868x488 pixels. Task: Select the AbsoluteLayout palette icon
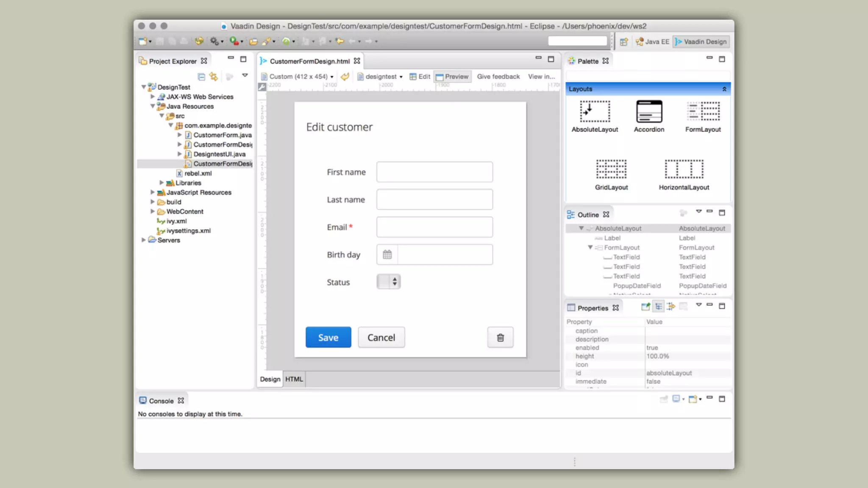(x=595, y=112)
